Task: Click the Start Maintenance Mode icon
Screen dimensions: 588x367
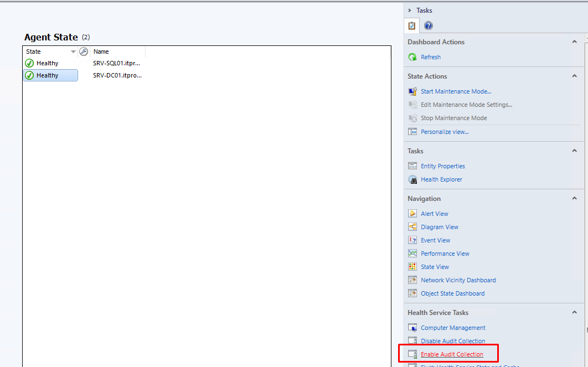Action: click(x=412, y=91)
